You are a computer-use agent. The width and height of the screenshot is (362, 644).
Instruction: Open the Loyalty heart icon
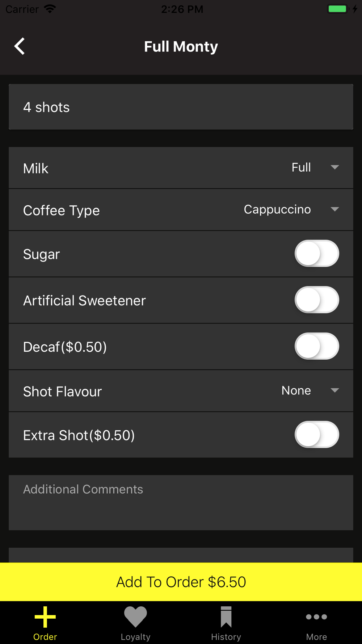click(x=136, y=617)
